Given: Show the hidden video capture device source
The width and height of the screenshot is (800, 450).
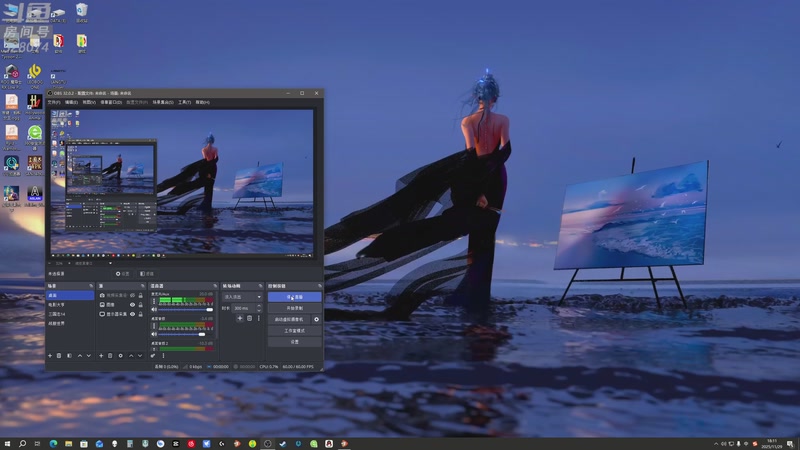Looking at the screenshot, I should point(132,295).
